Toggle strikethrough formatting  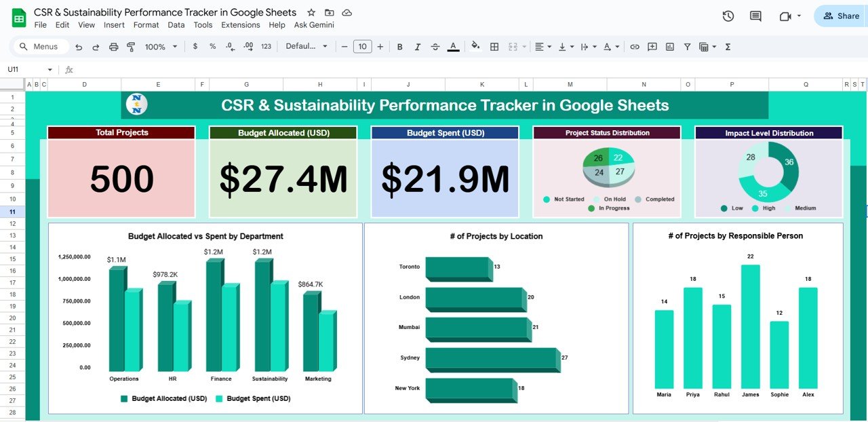pos(435,46)
